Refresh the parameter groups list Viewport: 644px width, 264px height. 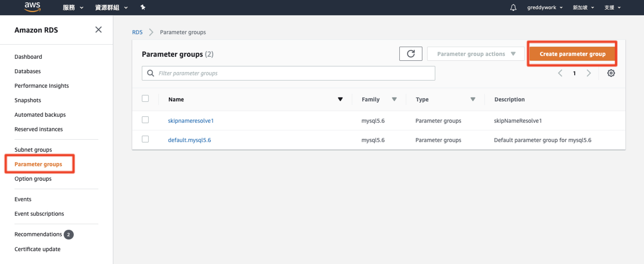pyautogui.click(x=410, y=54)
